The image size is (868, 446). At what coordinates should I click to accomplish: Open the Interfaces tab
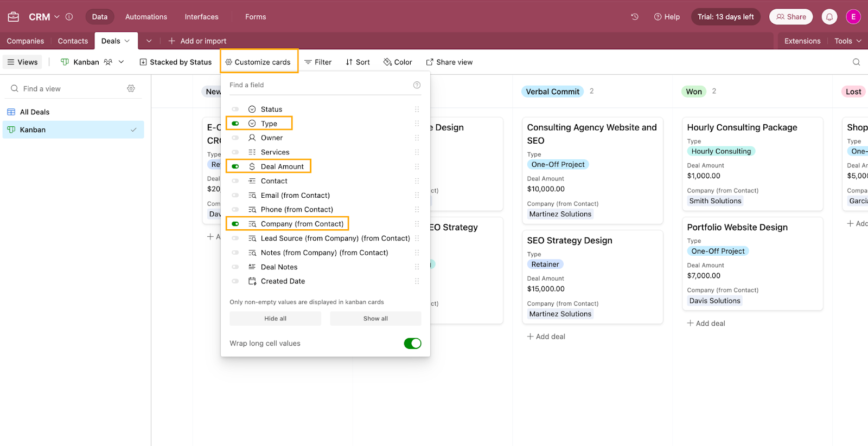(202, 17)
